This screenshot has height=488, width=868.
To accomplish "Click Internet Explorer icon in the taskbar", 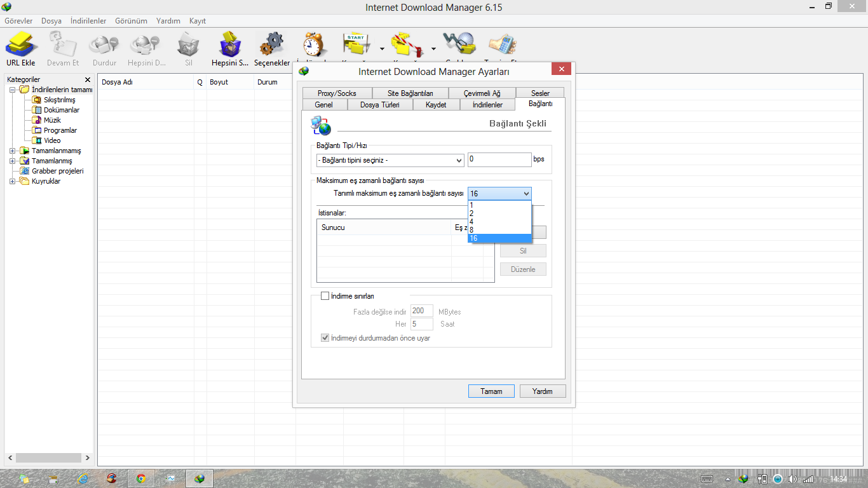I will (82, 478).
